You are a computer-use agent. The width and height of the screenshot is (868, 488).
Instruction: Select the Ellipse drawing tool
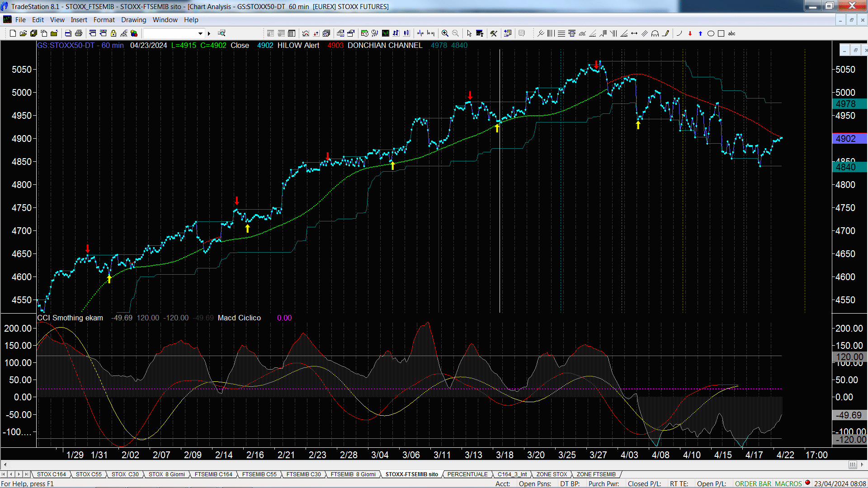point(711,33)
